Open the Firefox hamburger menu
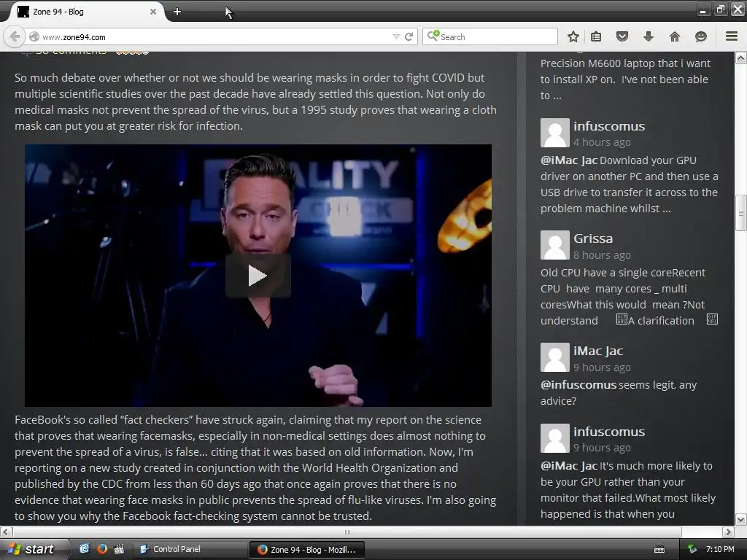Image resolution: width=747 pixels, height=560 pixels. pos(732,36)
